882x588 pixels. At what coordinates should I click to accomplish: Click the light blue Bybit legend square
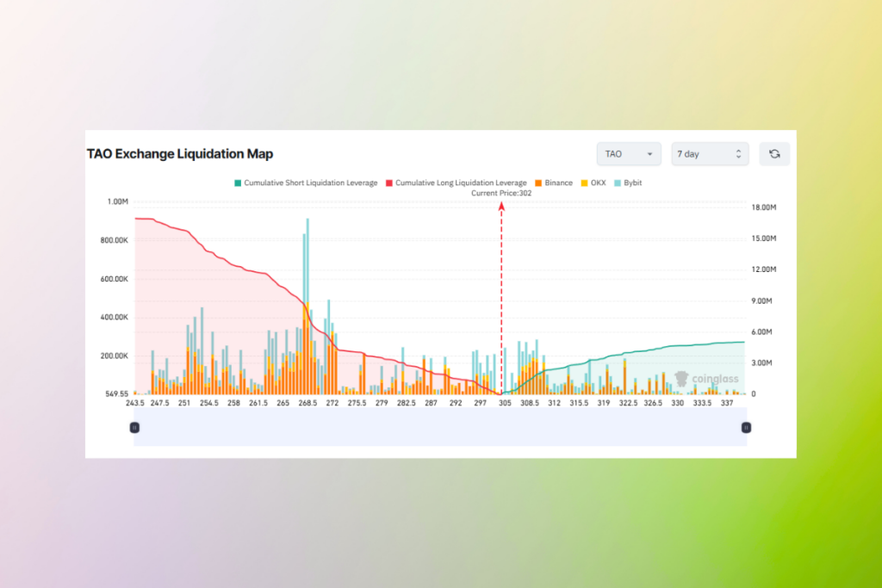(618, 183)
